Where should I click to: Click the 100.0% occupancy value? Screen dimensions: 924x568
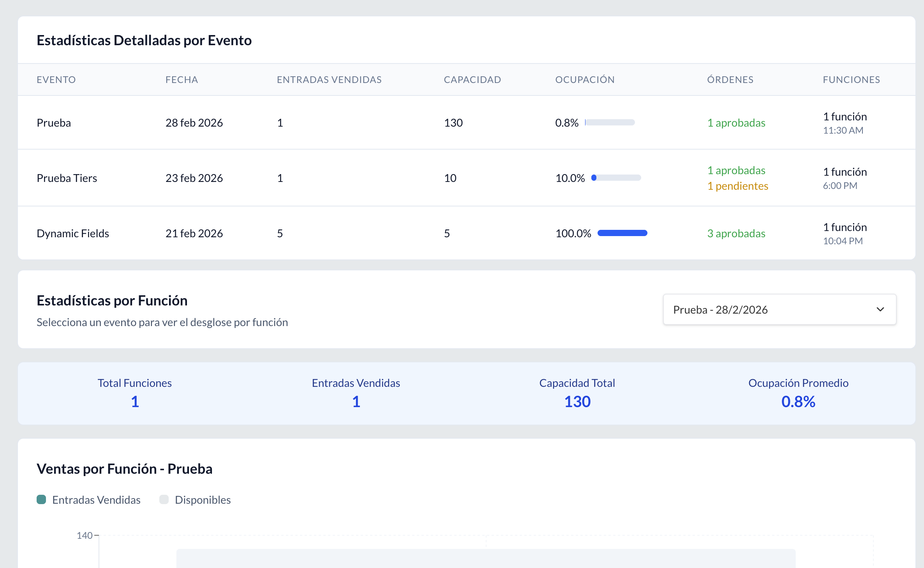coord(573,233)
